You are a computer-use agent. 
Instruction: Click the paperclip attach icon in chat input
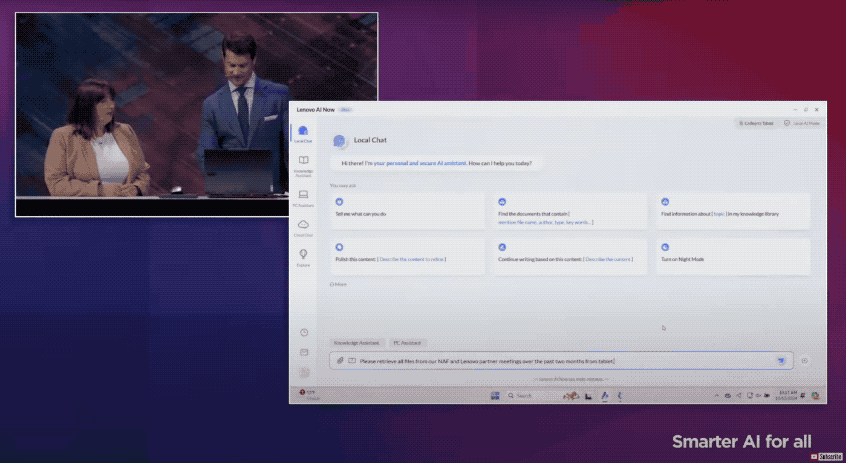340,360
